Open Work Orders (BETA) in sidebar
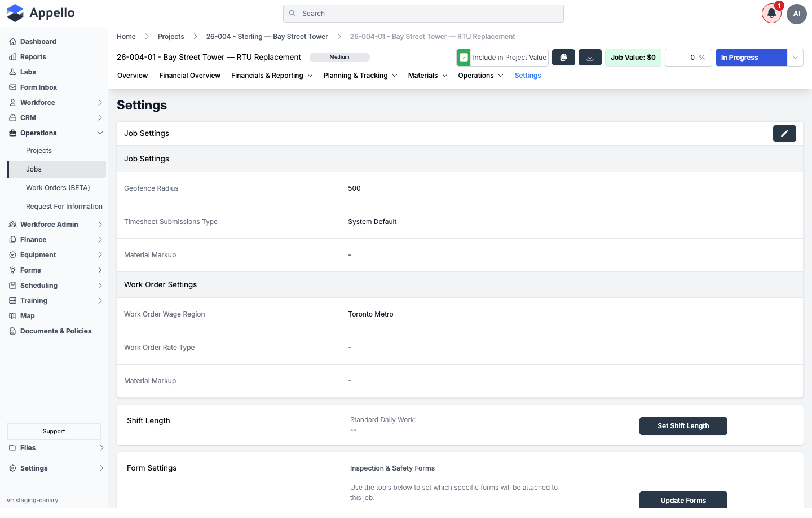 (x=58, y=188)
